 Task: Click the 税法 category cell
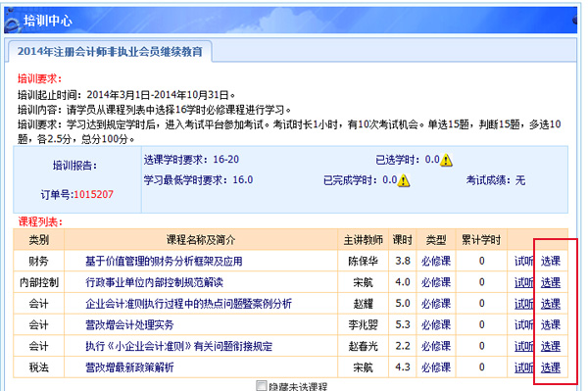click(39, 367)
